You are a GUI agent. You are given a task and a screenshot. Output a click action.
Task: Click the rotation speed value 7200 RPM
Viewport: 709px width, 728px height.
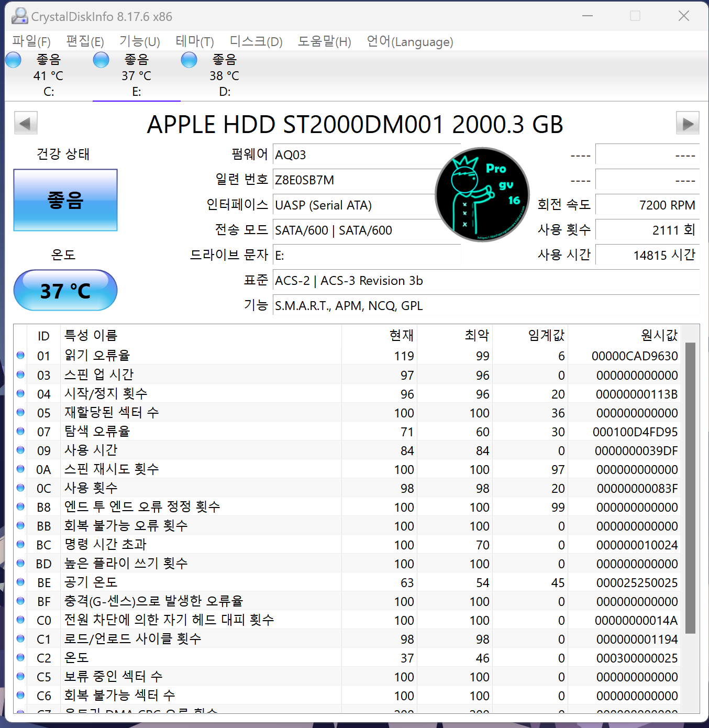pyautogui.click(x=647, y=205)
